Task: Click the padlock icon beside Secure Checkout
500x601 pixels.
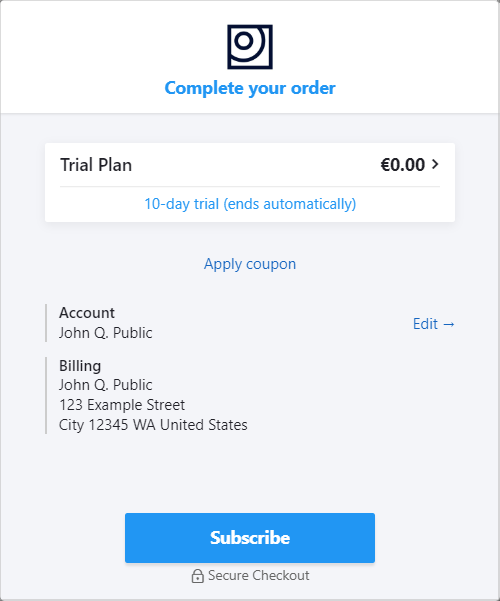Action: click(x=197, y=576)
